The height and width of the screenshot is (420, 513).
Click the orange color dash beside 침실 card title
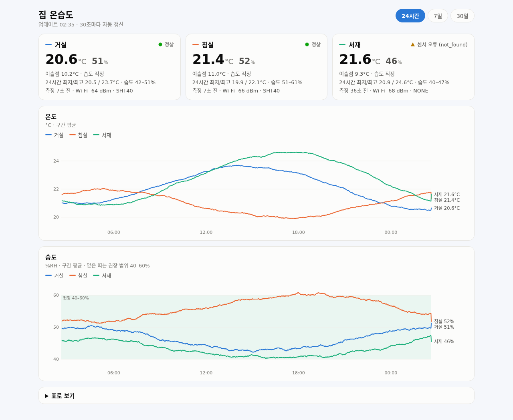tap(196, 45)
